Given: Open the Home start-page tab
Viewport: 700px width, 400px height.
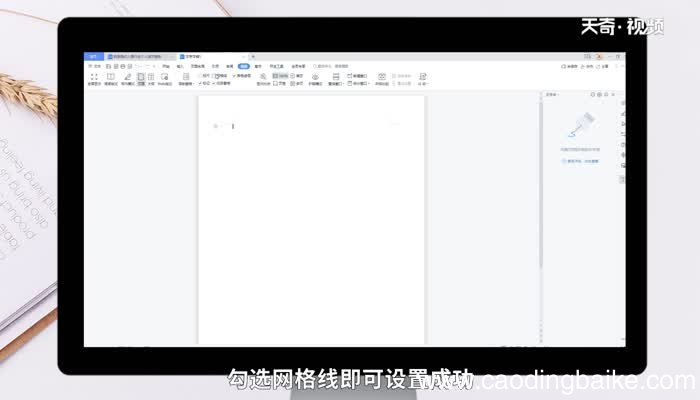Looking at the screenshot, I should click(93, 57).
